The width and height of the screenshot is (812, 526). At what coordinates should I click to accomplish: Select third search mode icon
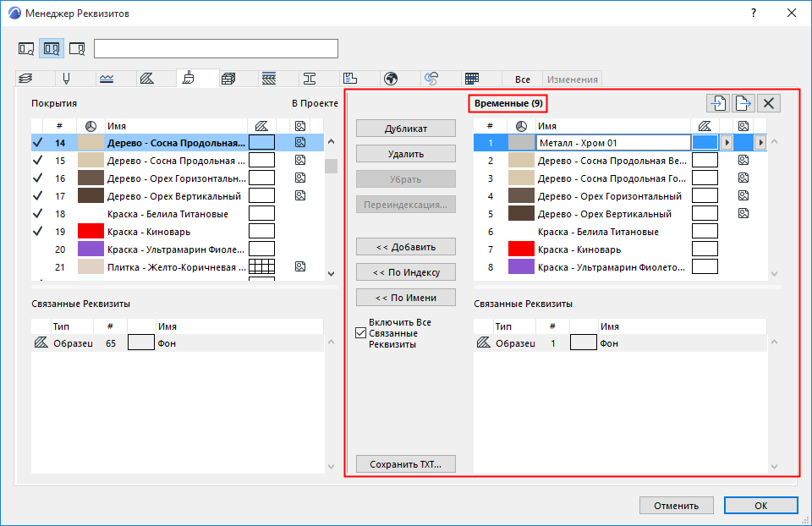click(x=77, y=49)
